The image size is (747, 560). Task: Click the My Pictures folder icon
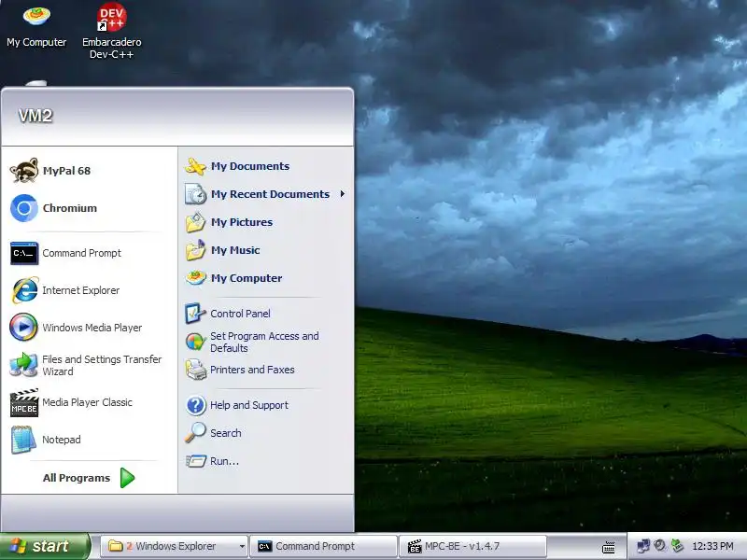click(195, 222)
